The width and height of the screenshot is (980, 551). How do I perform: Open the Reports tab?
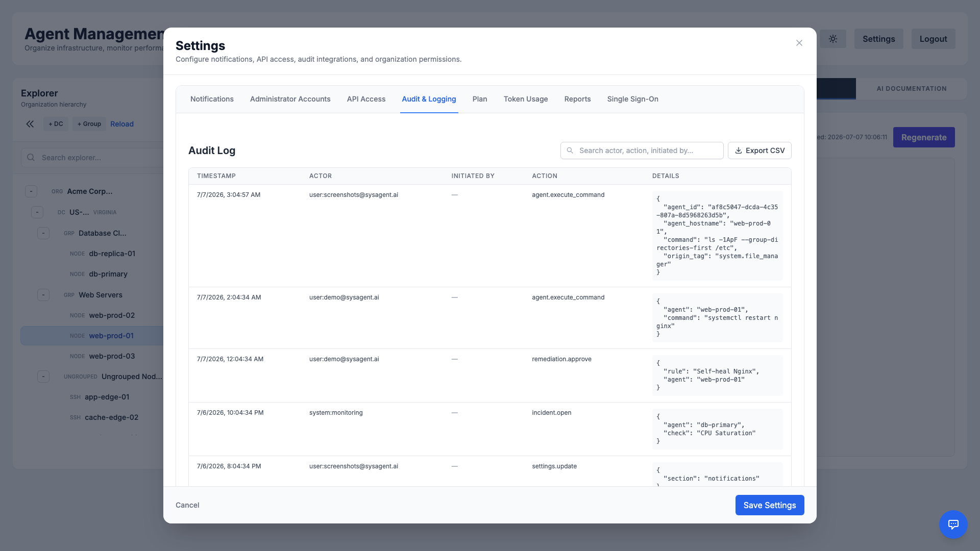pyautogui.click(x=577, y=99)
